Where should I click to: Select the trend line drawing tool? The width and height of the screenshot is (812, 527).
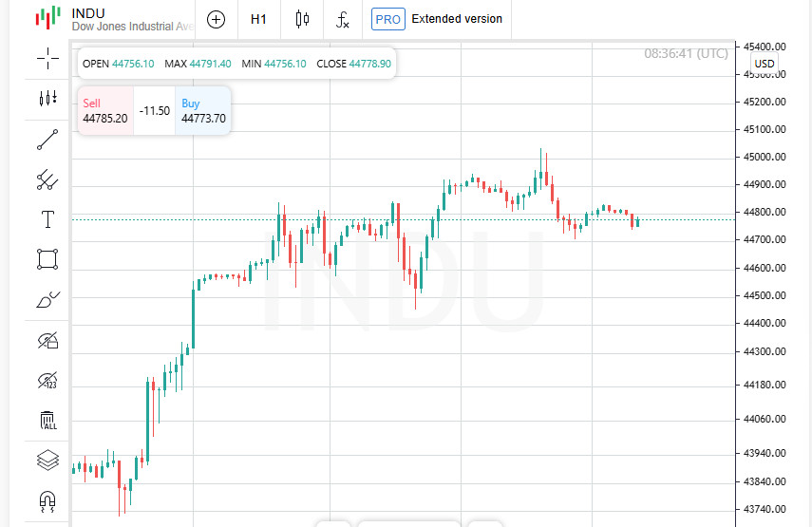47,140
